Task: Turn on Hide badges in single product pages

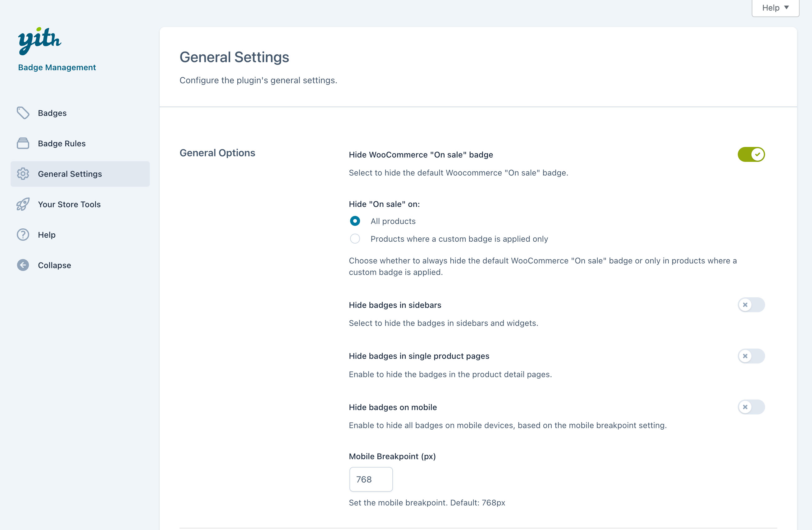Action: tap(751, 356)
